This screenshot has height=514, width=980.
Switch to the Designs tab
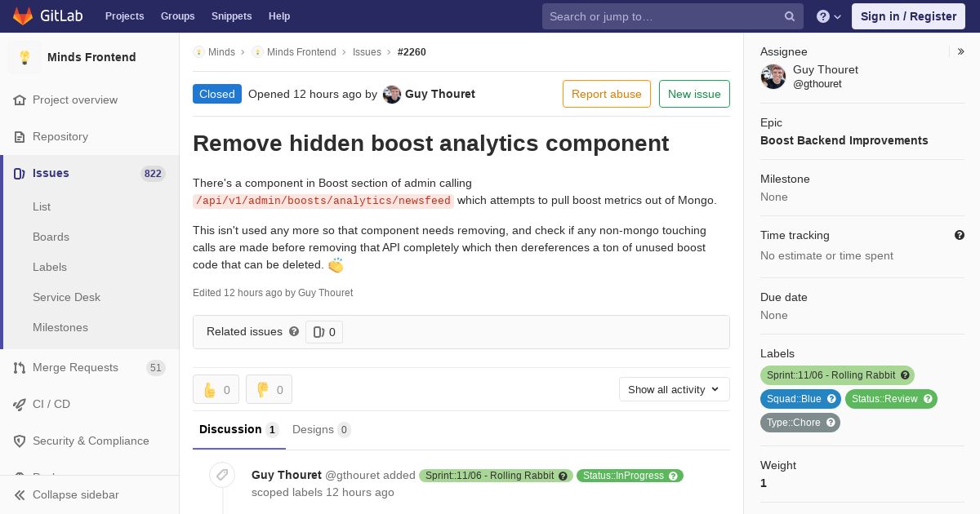click(322, 429)
